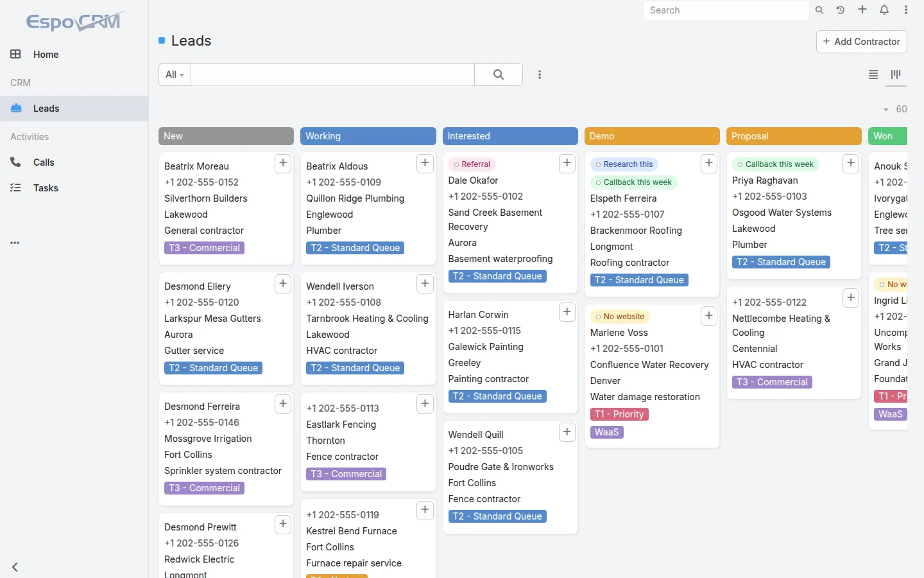The height and width of the screenshot is (578, 924).
Task: Open leads list three-dot options menu
Action: (540, 74)
